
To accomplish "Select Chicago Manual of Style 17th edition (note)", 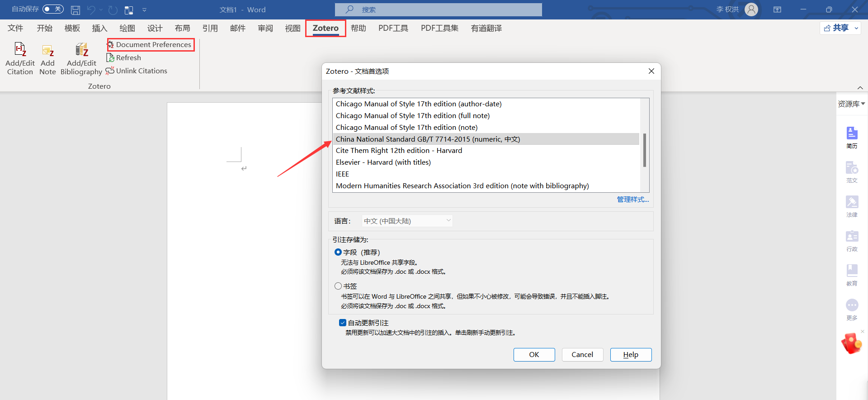I will point(486,128).
